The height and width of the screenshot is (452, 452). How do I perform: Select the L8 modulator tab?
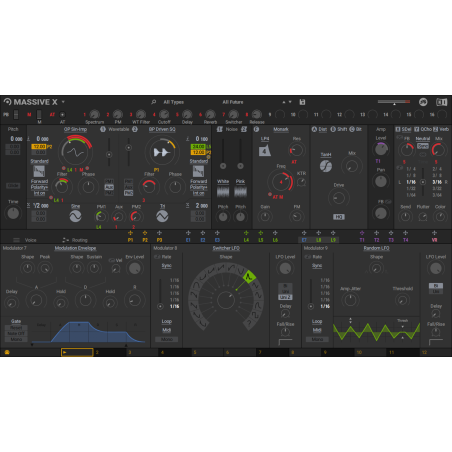coord(319,240)
